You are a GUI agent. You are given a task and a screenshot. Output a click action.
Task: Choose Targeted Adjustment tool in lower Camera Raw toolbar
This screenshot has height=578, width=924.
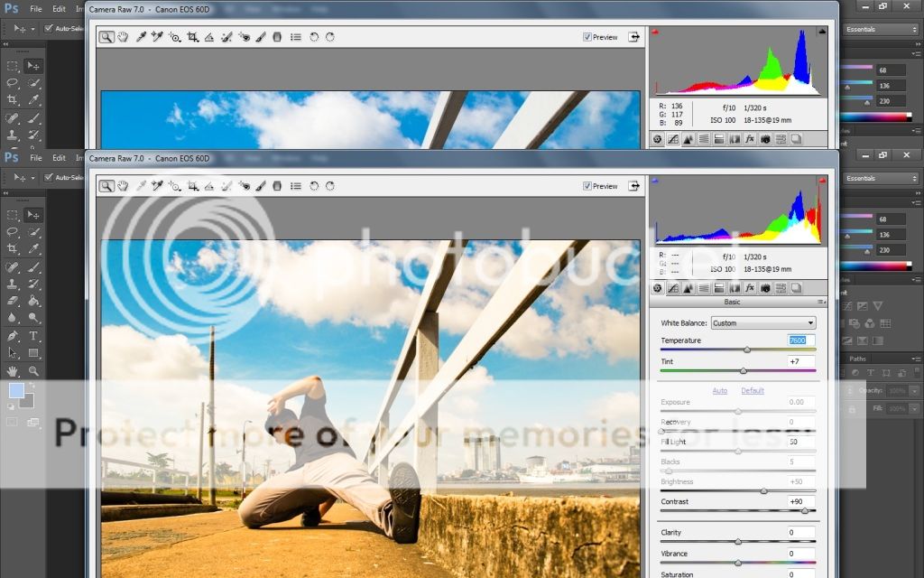point(174,186)
